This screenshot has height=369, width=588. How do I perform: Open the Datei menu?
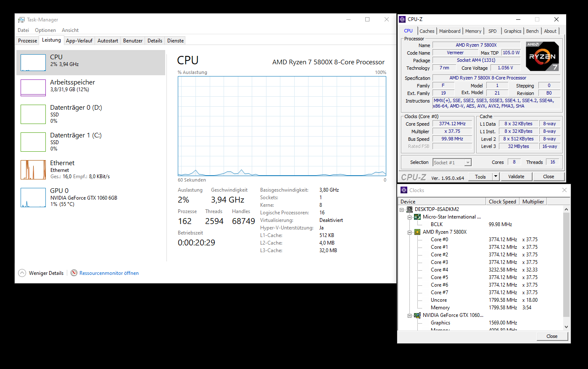pos(24,30)
